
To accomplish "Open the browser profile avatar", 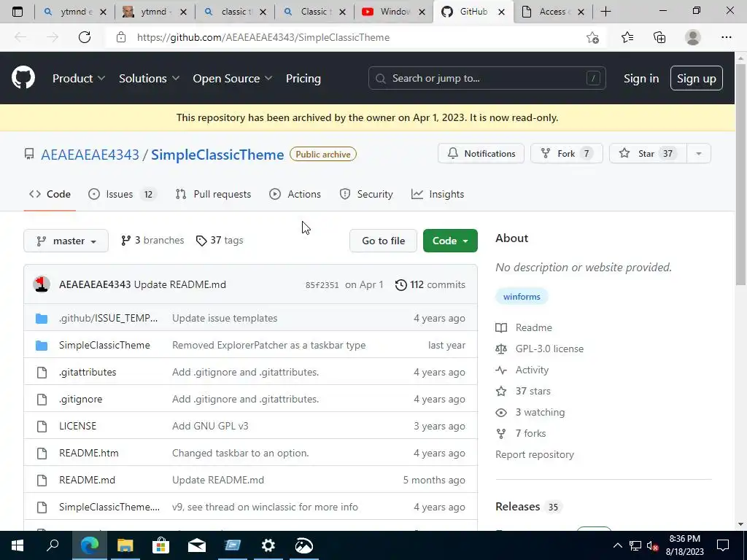I will coord(693,37).
